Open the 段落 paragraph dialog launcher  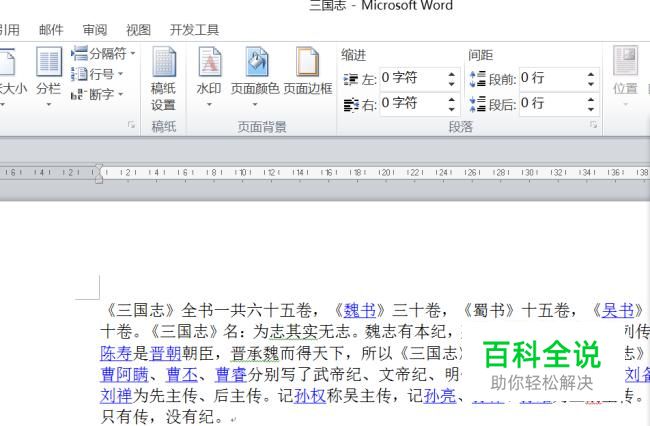593,125
